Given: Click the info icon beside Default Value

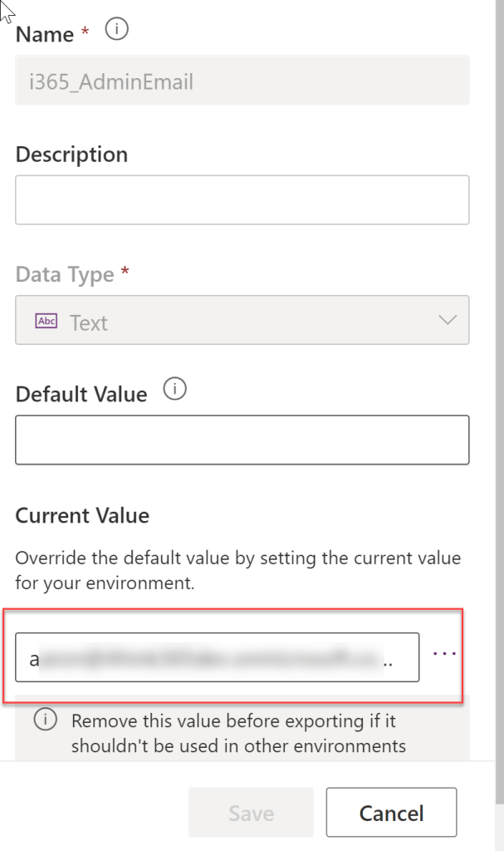Looking at the screenshot, I should [x=175, y=389].
